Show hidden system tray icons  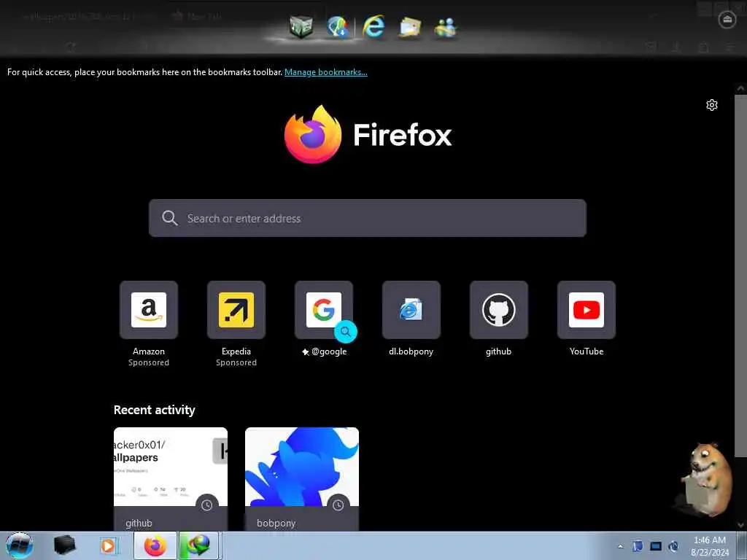(620, 546)
